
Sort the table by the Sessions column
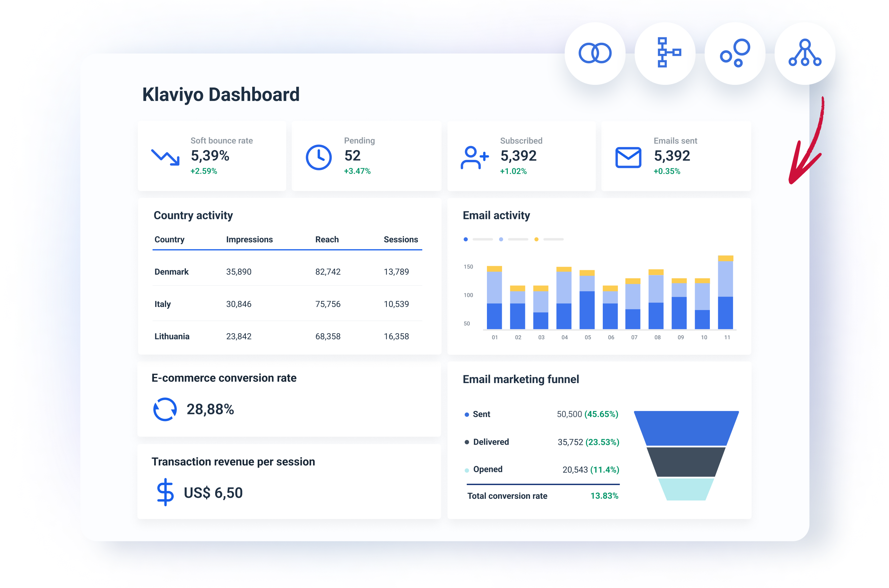click(x=401, y=239)
